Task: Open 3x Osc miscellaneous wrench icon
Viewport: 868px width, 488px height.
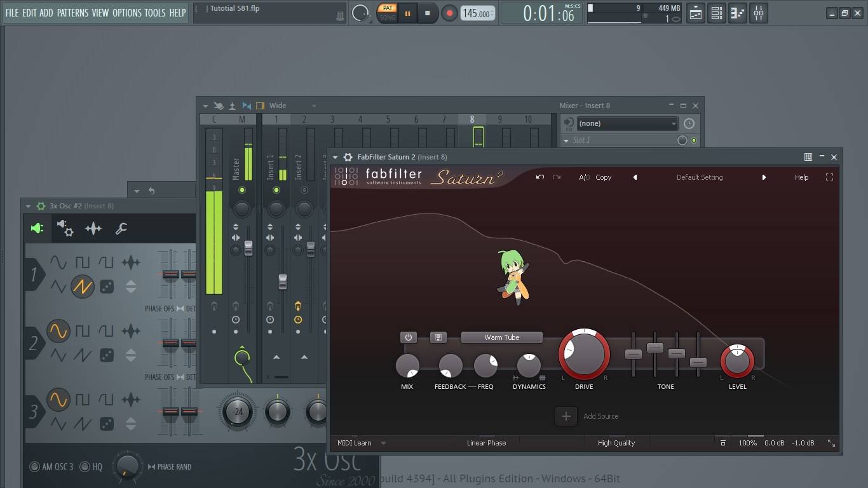Action: (x=121, y=228)
